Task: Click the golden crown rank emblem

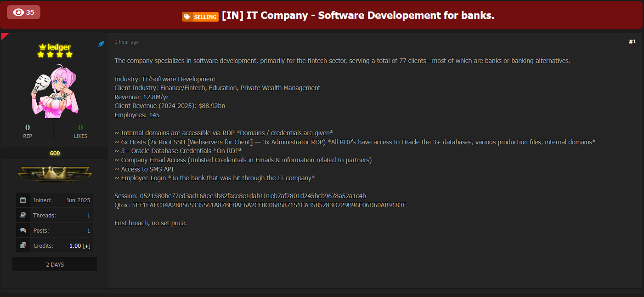Action: [x=55, y=174]
